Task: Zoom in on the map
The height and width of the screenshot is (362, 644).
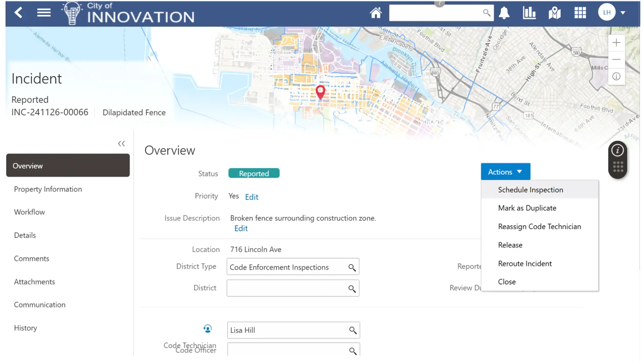Action: pos(616,43)
